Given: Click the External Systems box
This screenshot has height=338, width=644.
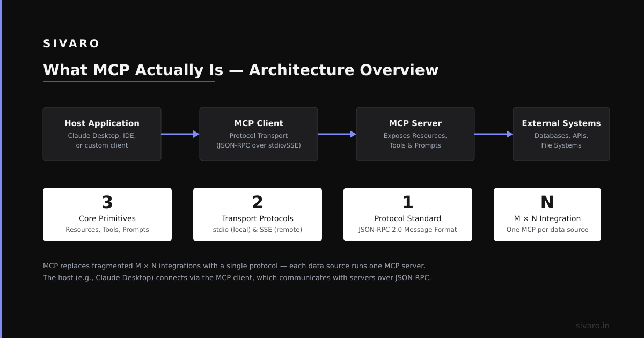Looking at the screenshot, I should tap(561, 134).
